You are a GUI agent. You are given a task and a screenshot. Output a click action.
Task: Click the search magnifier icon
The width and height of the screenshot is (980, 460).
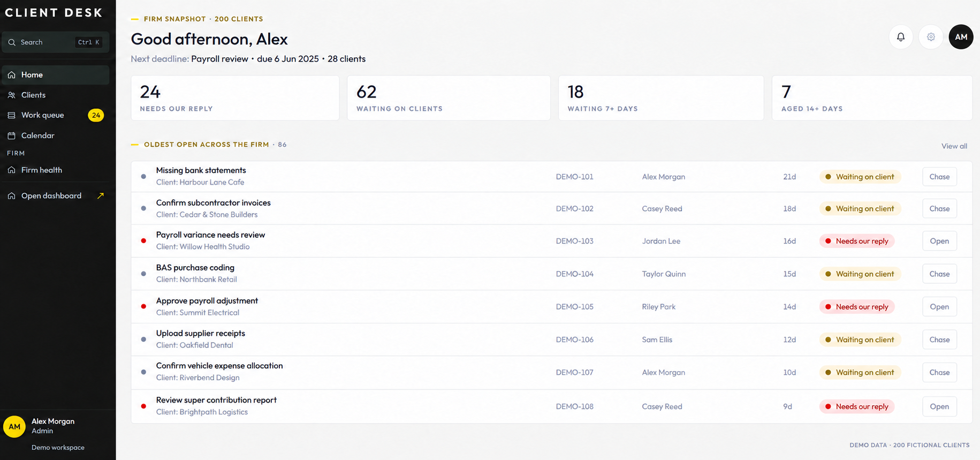click(x=12, y=42)
